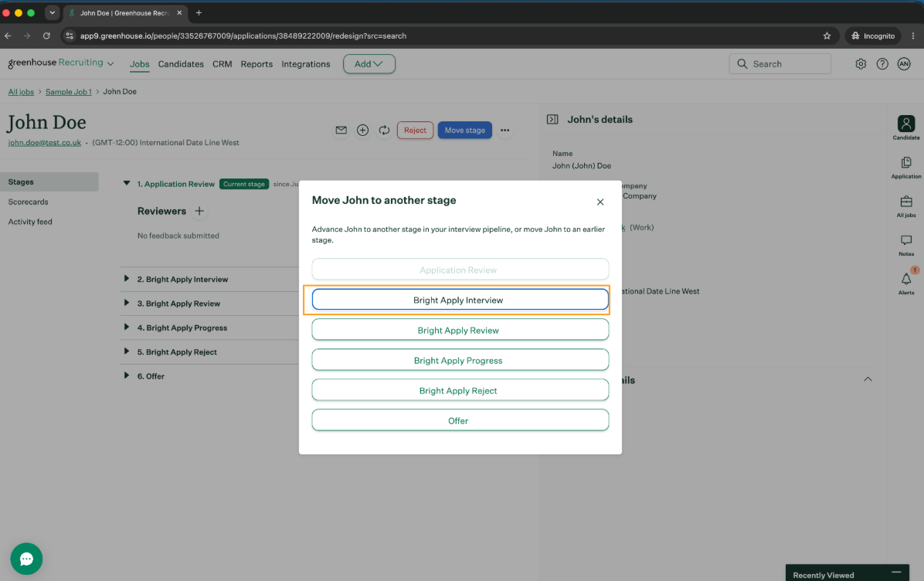Expand the Offer stage row
Image resolution: width=924 pixels, height=581 pixels.
coord(126,375)
